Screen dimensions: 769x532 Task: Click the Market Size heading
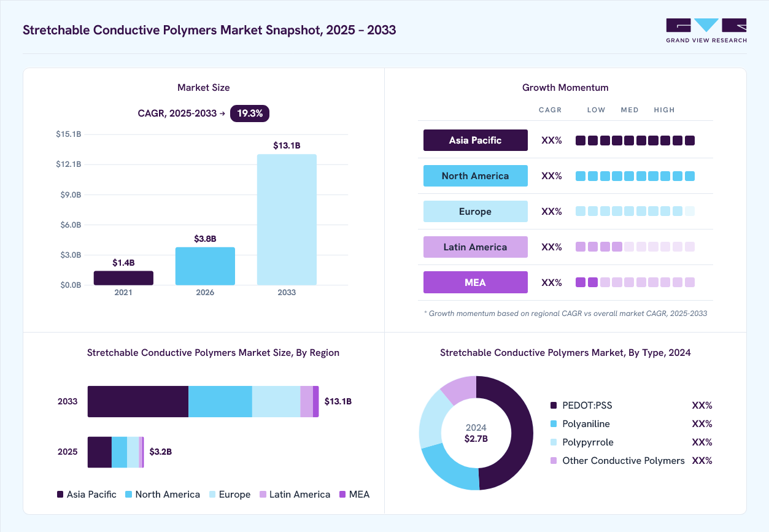pos(204,88)
